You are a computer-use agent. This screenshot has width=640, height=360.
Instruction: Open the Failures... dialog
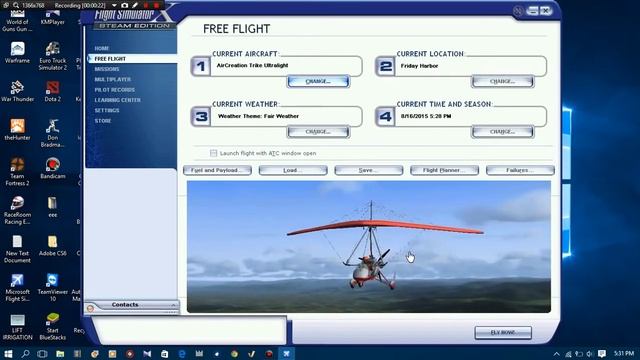[x=520, y=170]
